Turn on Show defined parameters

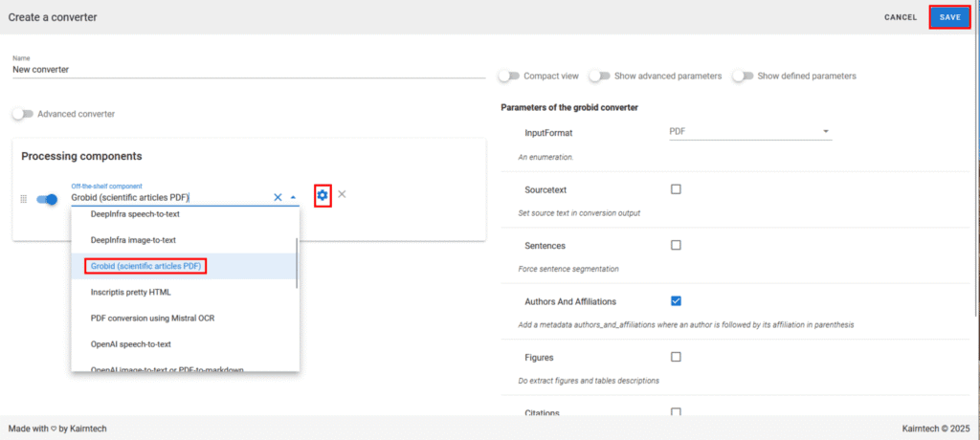click(743, 76)
